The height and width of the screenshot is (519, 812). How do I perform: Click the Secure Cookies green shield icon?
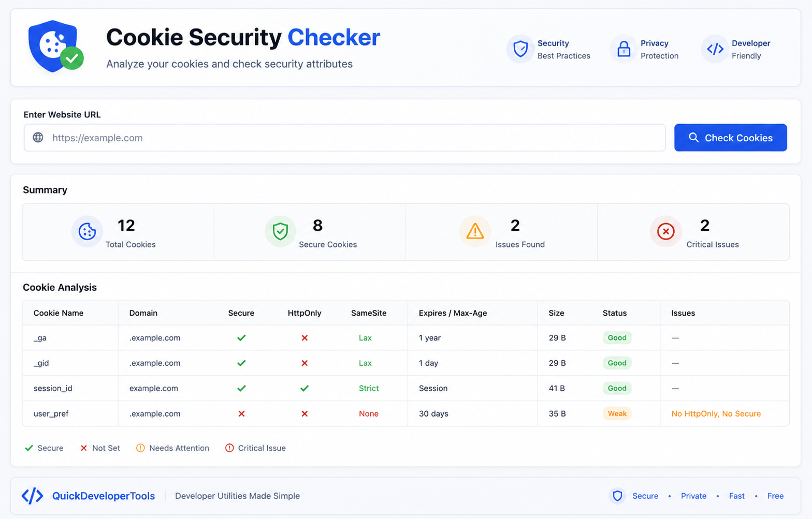(x=280, y=231)
